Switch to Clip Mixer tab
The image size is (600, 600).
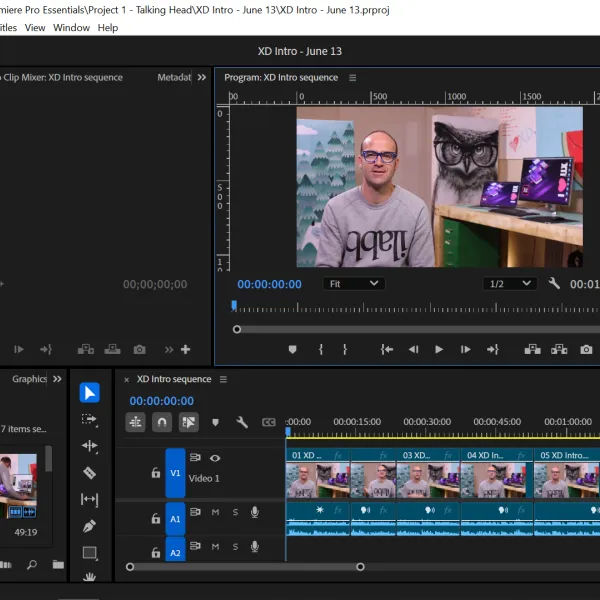[x=62, y=77]
